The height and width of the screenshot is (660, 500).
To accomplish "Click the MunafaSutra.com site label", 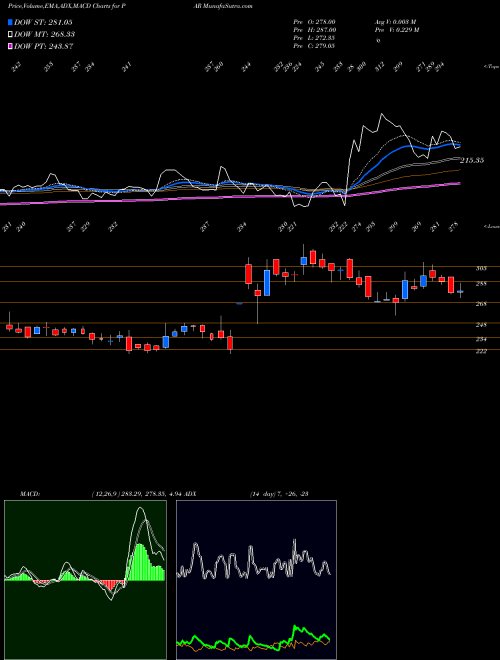I will [x=226, y=6].
